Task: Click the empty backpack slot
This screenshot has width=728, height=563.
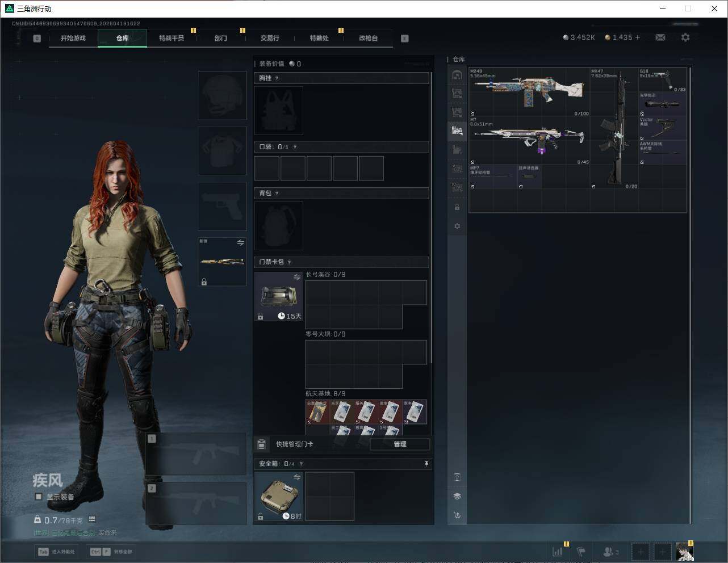Action: 279,226
